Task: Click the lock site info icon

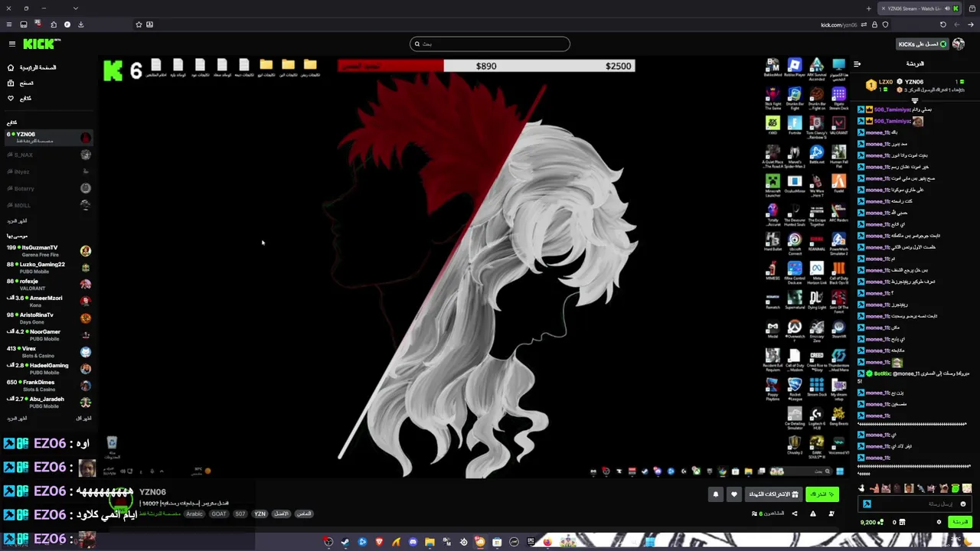Action: [874, 24]
